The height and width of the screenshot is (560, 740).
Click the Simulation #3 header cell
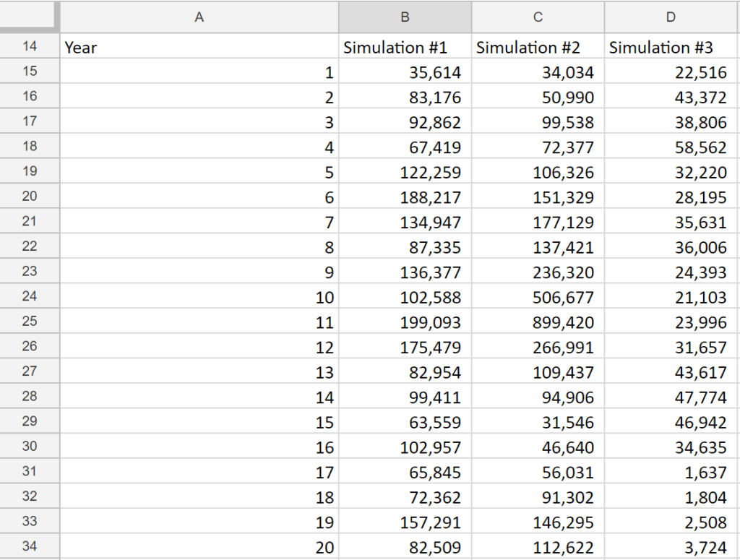point(671,46)
